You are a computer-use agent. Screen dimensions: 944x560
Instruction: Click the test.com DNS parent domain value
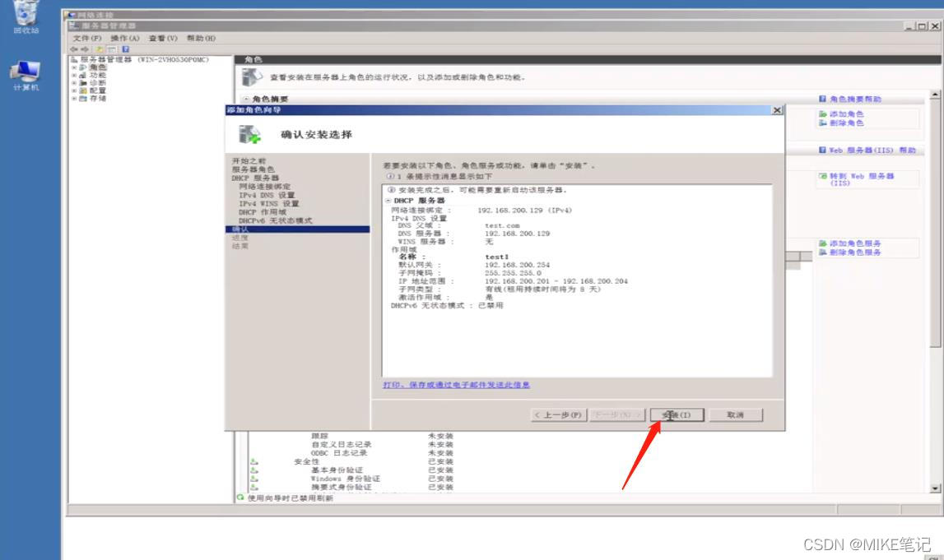point(502,225)
